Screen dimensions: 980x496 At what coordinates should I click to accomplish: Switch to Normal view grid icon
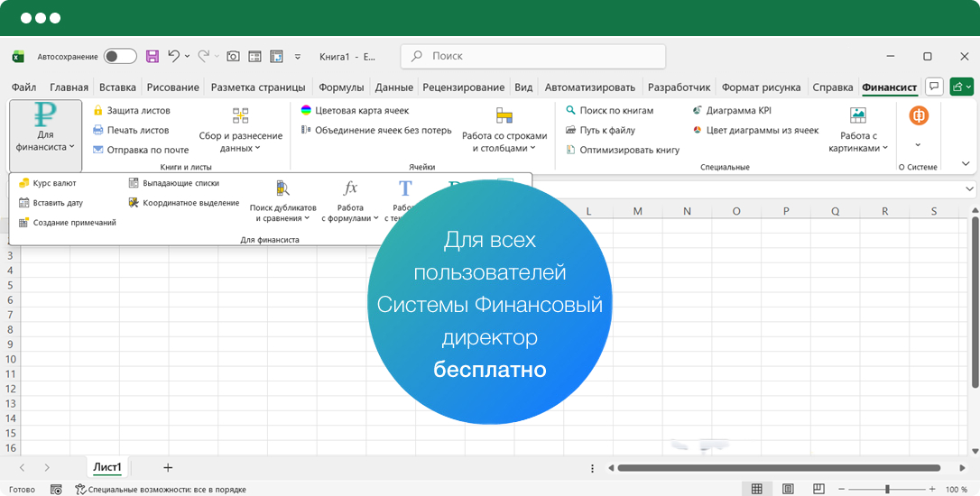click(x=757, y=489)
